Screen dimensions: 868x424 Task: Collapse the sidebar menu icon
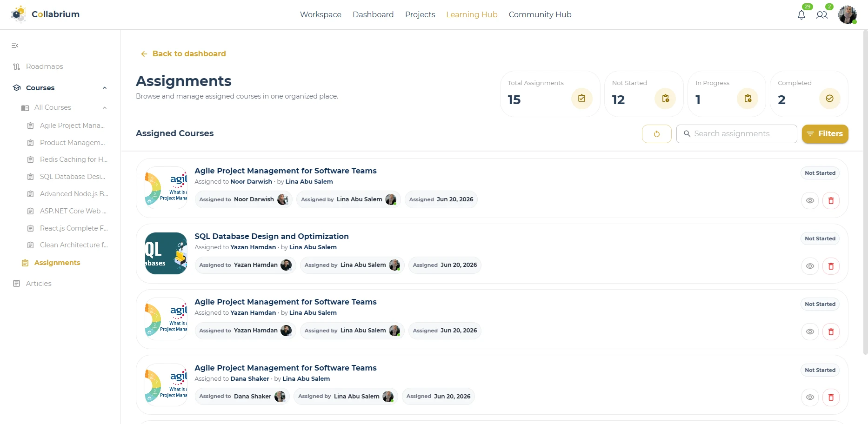point(15,46)
